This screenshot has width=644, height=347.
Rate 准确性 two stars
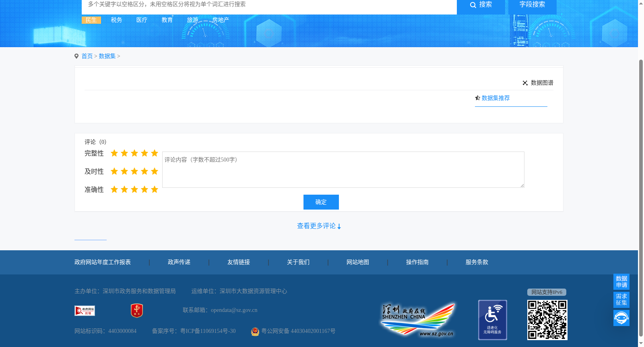[x=124, y=189]
